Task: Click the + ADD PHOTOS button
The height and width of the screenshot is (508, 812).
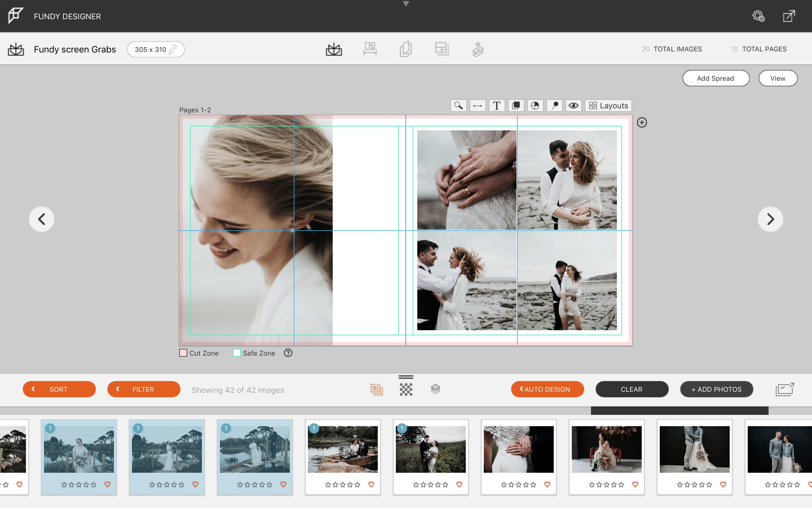Action: (716, 389)
